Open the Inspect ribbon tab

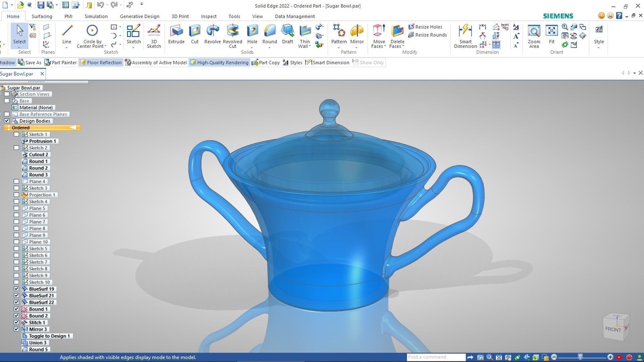(x=209, y=16)
